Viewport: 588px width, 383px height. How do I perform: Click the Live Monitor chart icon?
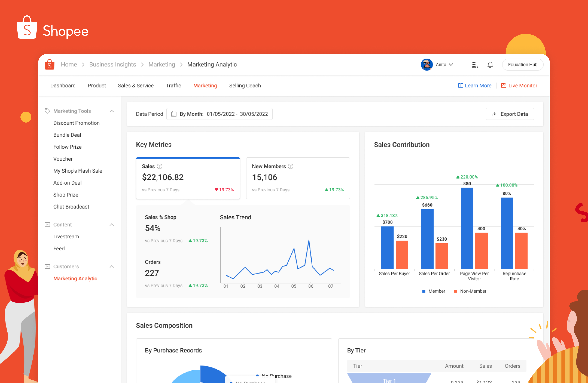point(503,86)
